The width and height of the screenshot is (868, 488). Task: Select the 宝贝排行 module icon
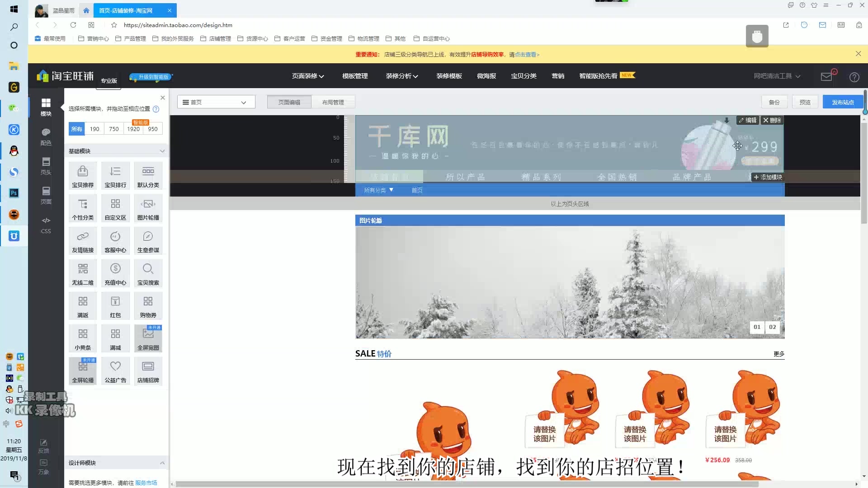point(115,175)
